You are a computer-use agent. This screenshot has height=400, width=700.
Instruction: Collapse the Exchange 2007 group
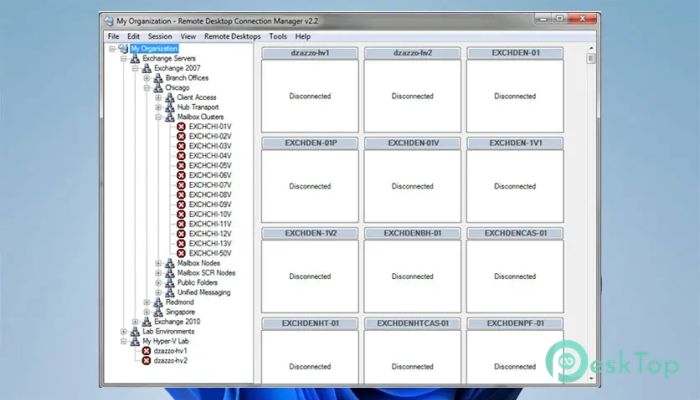pos(135,68)
